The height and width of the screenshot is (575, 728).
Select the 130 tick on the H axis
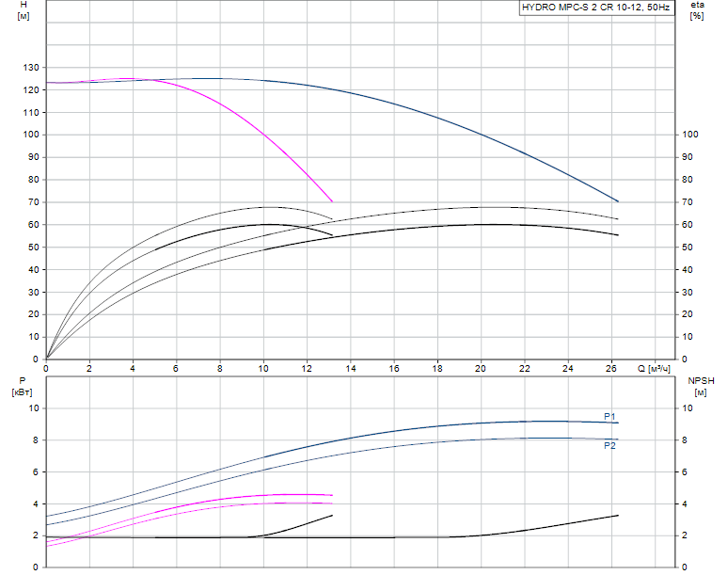coord(31,68)
